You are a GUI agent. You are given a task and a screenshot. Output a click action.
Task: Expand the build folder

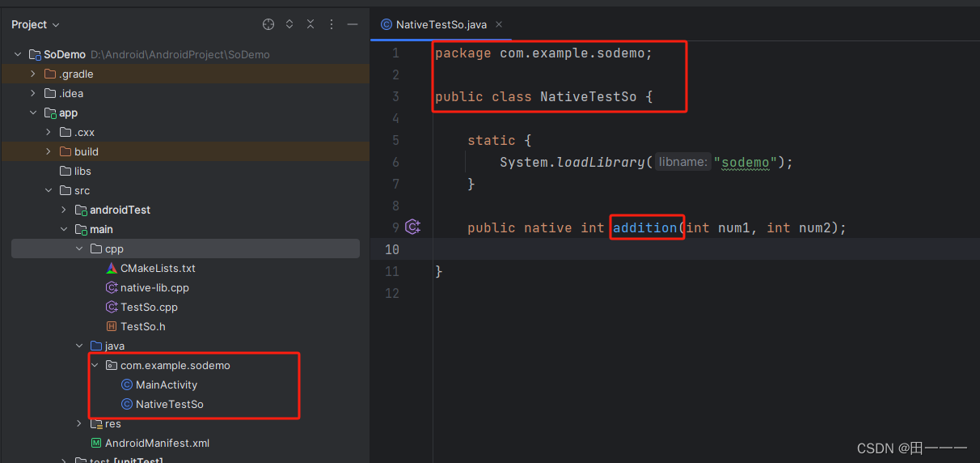click(x=49, y=151)
